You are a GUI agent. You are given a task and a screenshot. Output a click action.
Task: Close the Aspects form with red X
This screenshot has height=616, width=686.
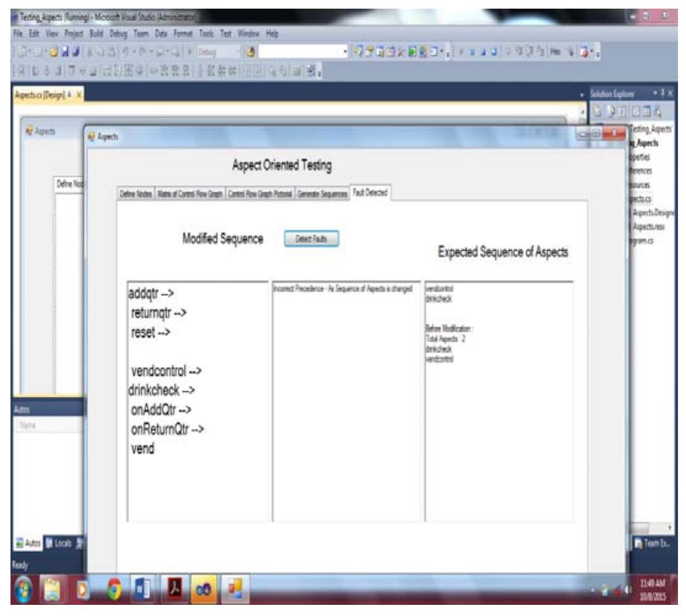pyautogui.click(x=614, y=133)
